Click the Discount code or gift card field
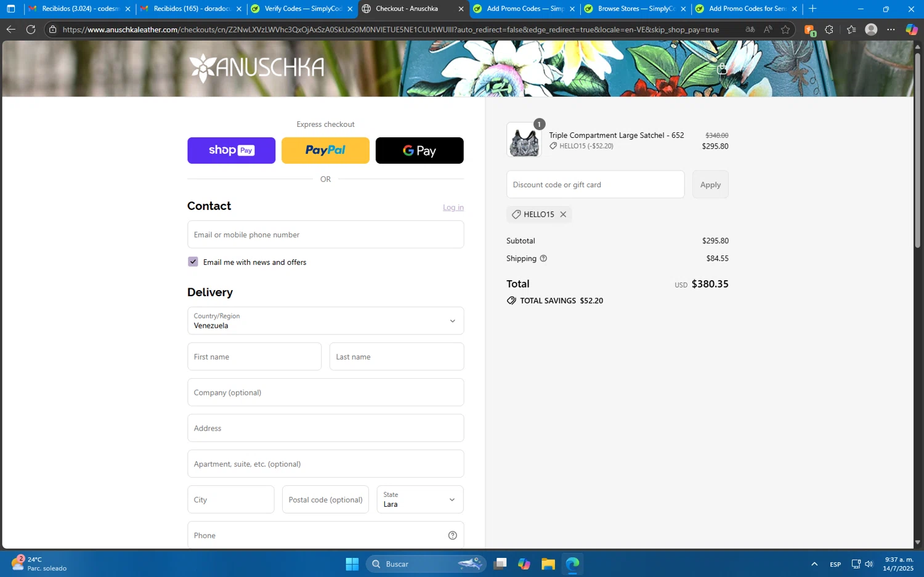The height and width of the screenshot is (577, 924). (x=595, y=185)
